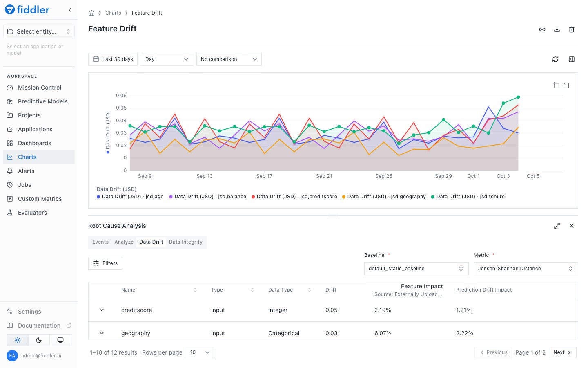The image size is (588, 368).
Task: Expand the creditscore row
Action: click(102, 310)
